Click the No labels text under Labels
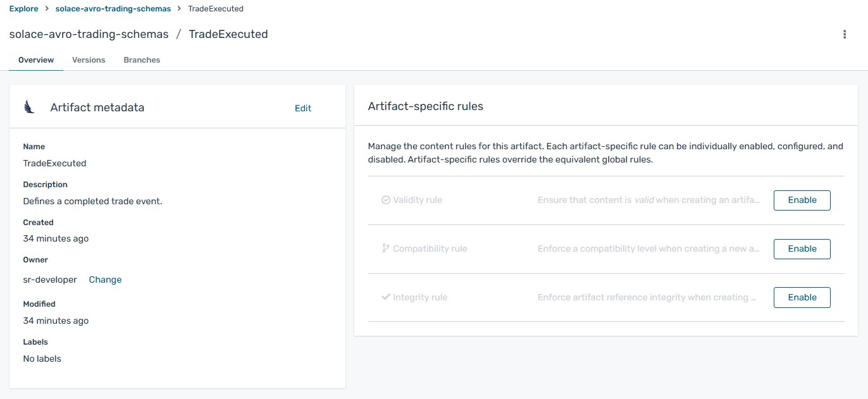Screen dimensions: 868x399 (42, 359)
